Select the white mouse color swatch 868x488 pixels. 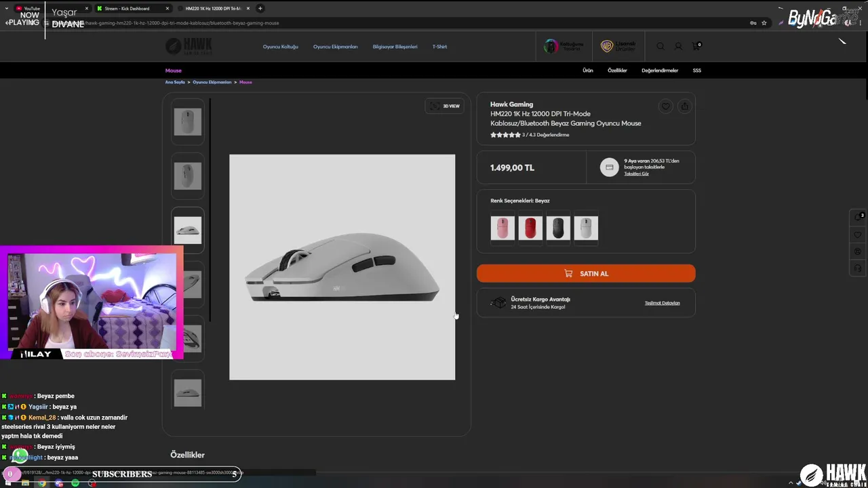(x=586, y=228)
